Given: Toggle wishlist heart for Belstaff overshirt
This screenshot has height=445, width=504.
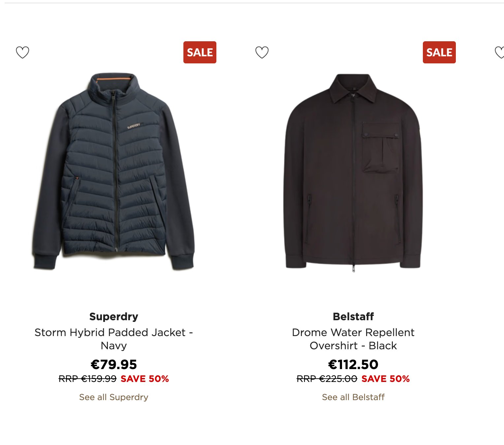Looking at the screenshot, I should [262, 52].
